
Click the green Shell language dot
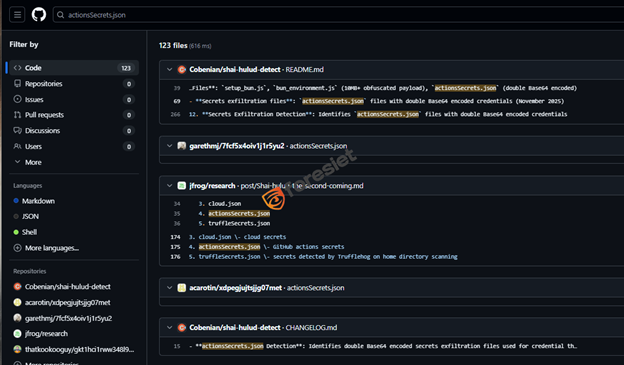pyautogui.click(x=16, y=232)
